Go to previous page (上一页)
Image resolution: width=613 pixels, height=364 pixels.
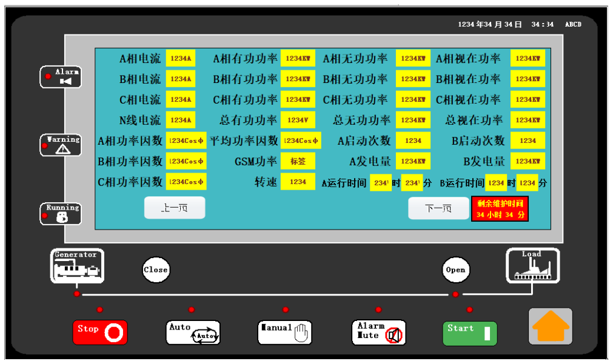[175, 208]
